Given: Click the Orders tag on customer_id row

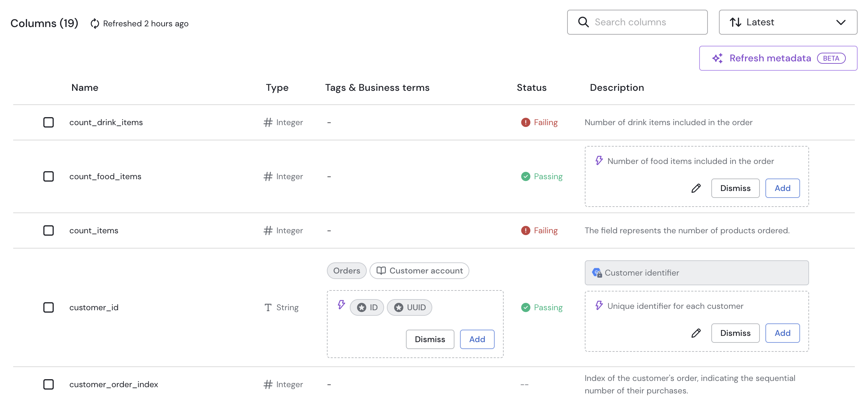Looking at the screenshot, I should [347, 271].
